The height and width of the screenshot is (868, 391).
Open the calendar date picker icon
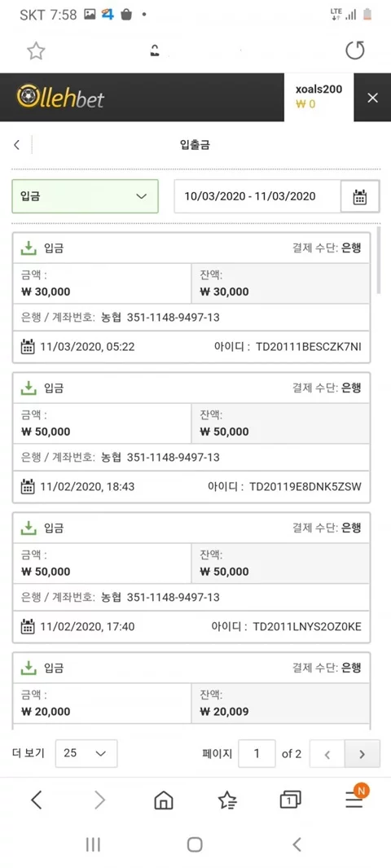coord(360,196)
